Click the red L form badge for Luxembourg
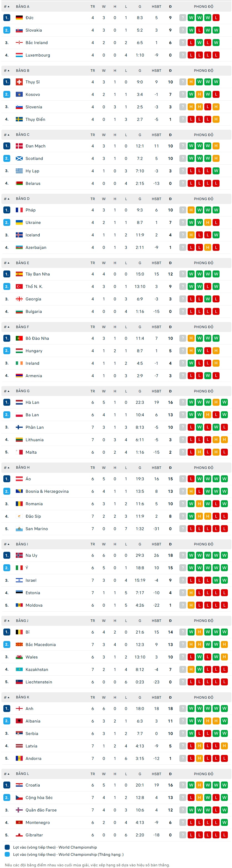 [x=191, y=55]
